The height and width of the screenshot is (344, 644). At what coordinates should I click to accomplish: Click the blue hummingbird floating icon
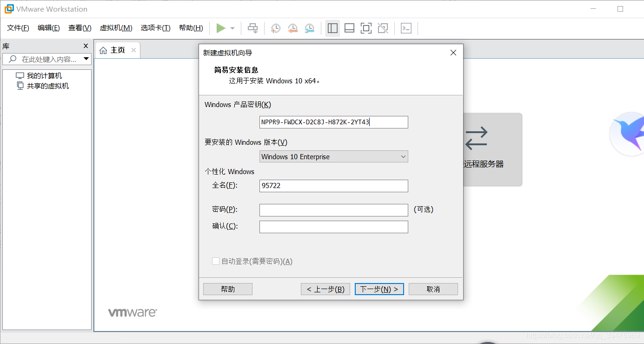coord(628,134)
